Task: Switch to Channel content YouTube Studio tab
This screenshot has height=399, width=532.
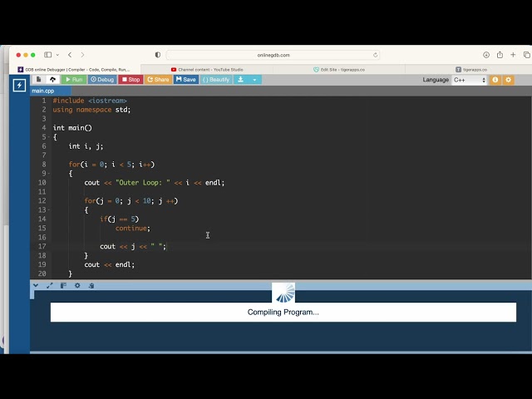Action: point(207,69)
